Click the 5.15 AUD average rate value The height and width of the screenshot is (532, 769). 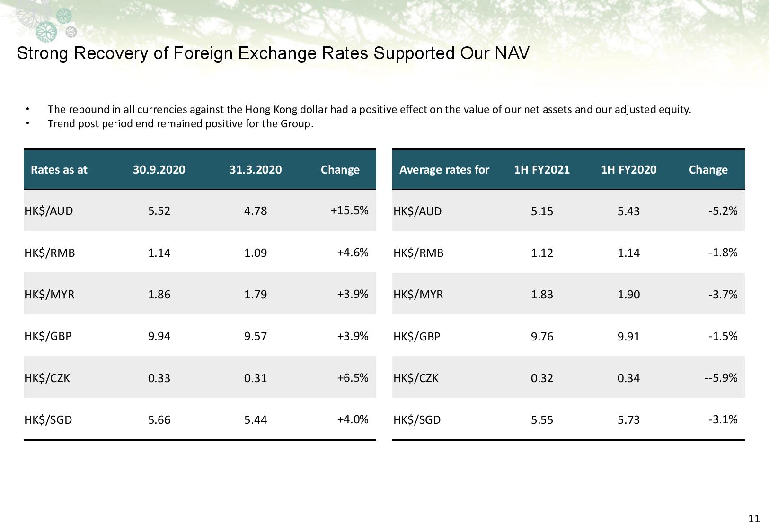coord(542,211)
